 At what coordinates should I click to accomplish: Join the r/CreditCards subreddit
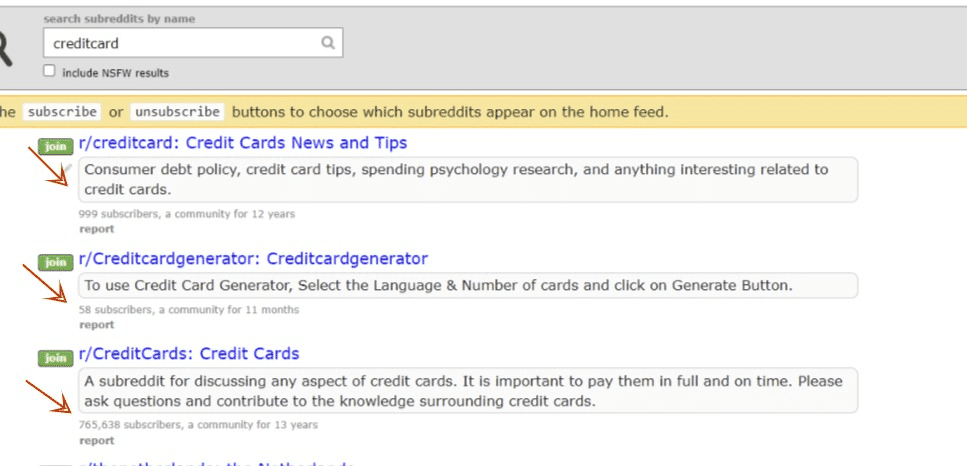coord(56,358)
